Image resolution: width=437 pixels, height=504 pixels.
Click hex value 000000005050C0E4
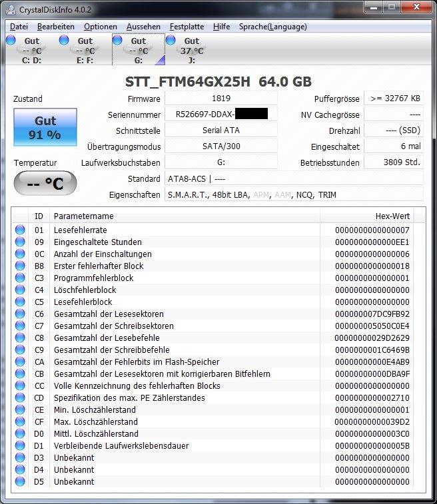[x=372, y=326]
